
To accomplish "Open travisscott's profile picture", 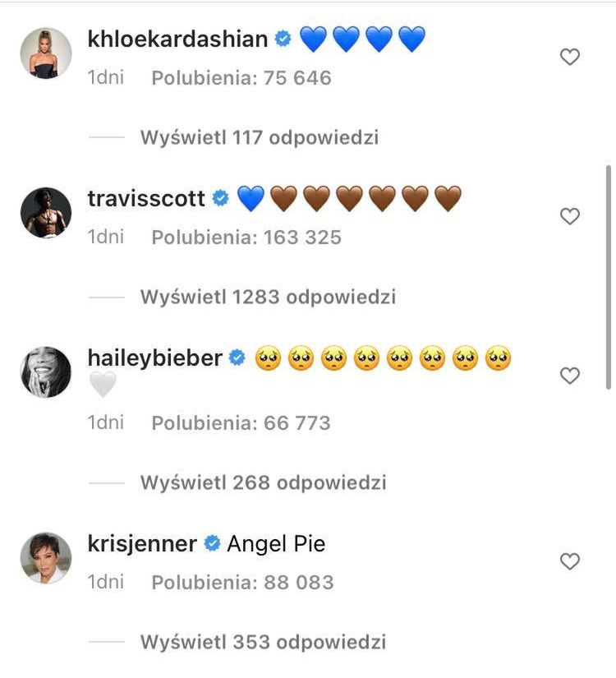I will coord(45,213).
